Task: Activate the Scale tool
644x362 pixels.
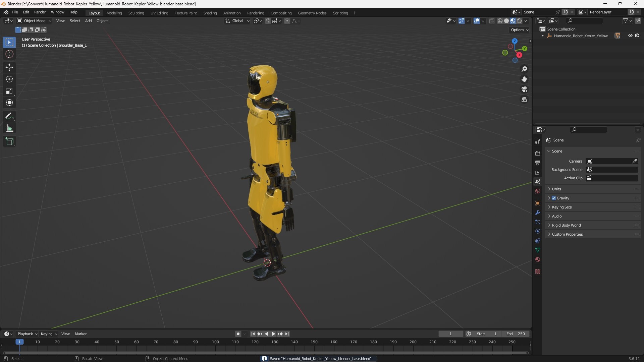Action: (x=9, y=91)
